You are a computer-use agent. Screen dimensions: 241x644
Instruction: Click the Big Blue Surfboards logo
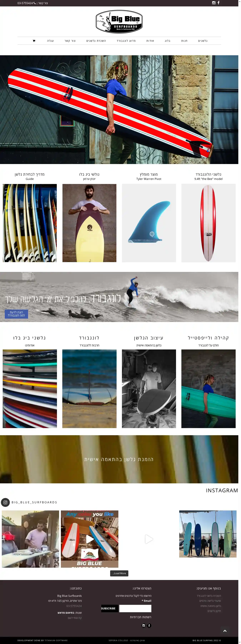point(119,22)
